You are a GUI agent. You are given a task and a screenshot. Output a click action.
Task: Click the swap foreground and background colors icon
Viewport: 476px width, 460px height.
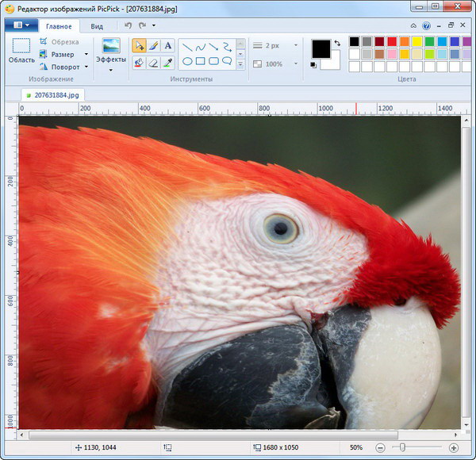[337, 43]
